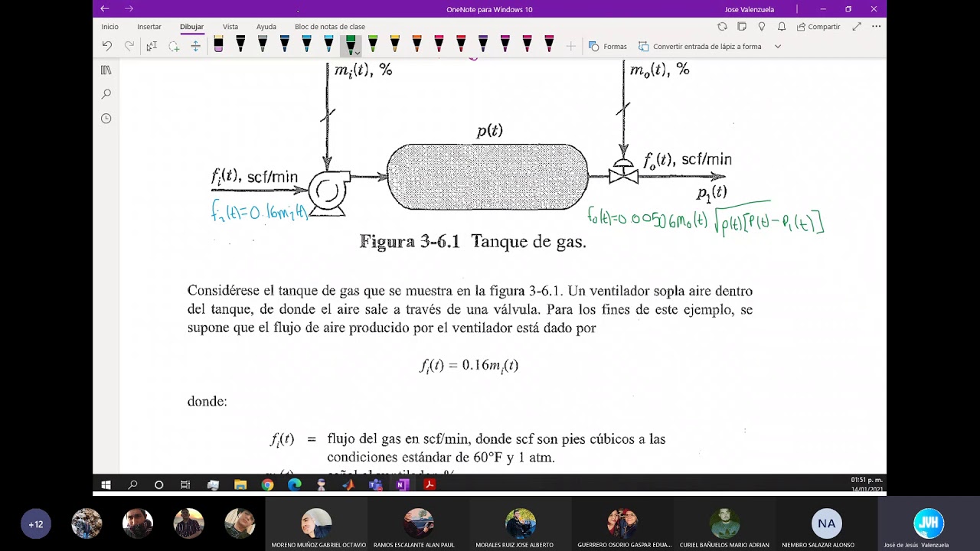
Task: Open the Jose Valenzuela account menu
Action: coord(749,9)
